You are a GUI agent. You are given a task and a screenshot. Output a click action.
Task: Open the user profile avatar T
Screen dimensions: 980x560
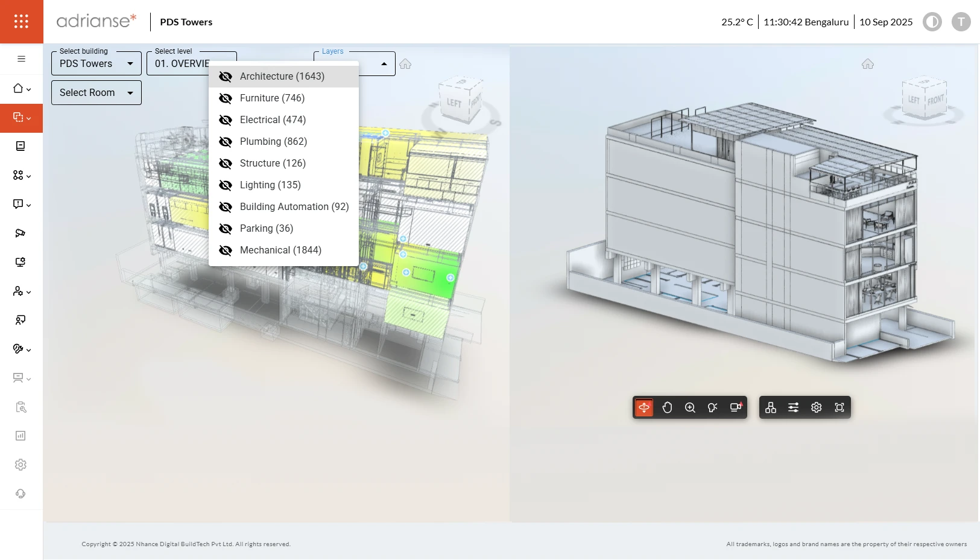tap(961, 22)
